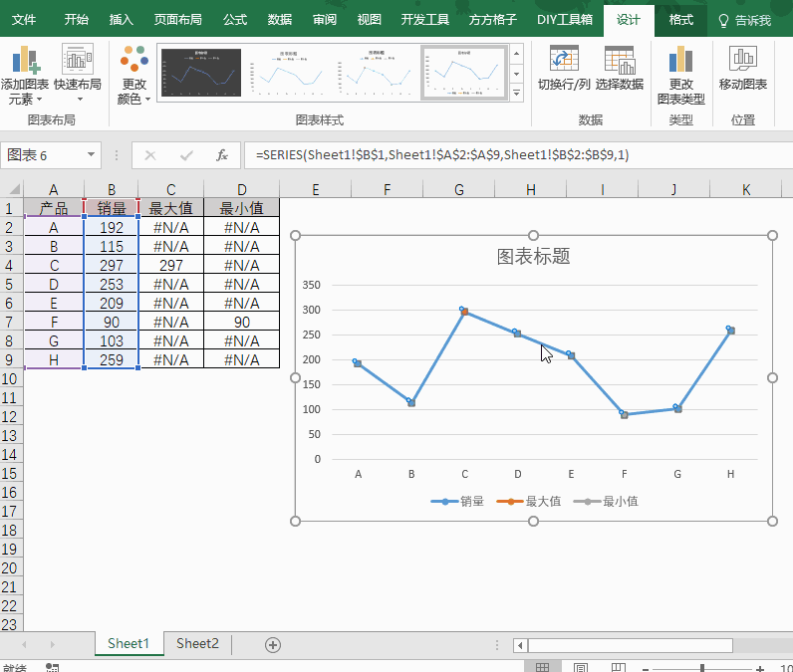Click horizontal scrollbar left arrow
Viewport: 793px width, 672px height.
[520, 645]
